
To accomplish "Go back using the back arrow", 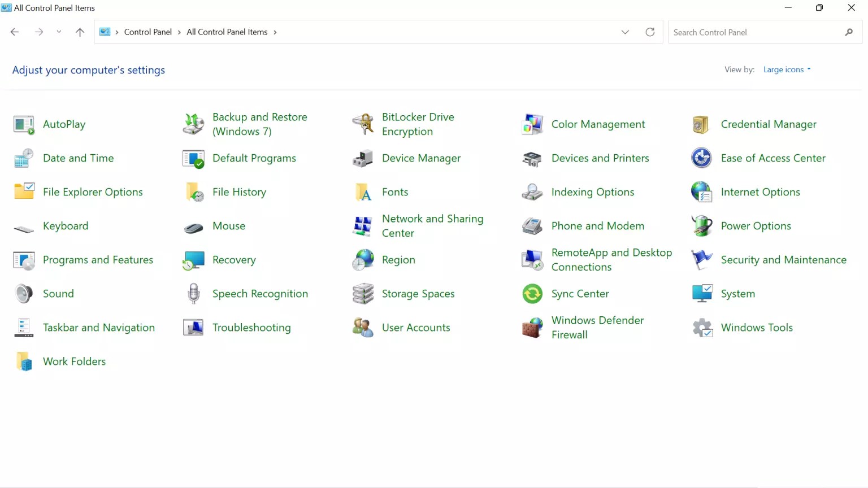I will (15, 32).
